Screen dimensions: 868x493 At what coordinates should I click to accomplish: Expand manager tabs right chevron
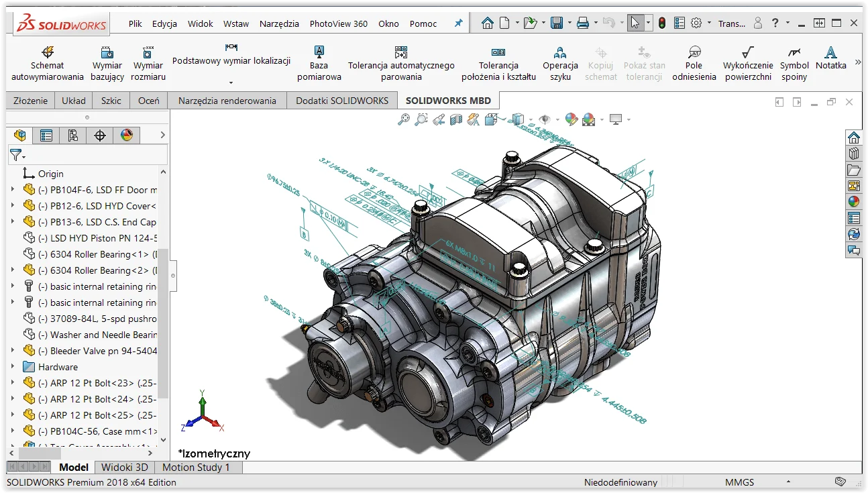162,135
